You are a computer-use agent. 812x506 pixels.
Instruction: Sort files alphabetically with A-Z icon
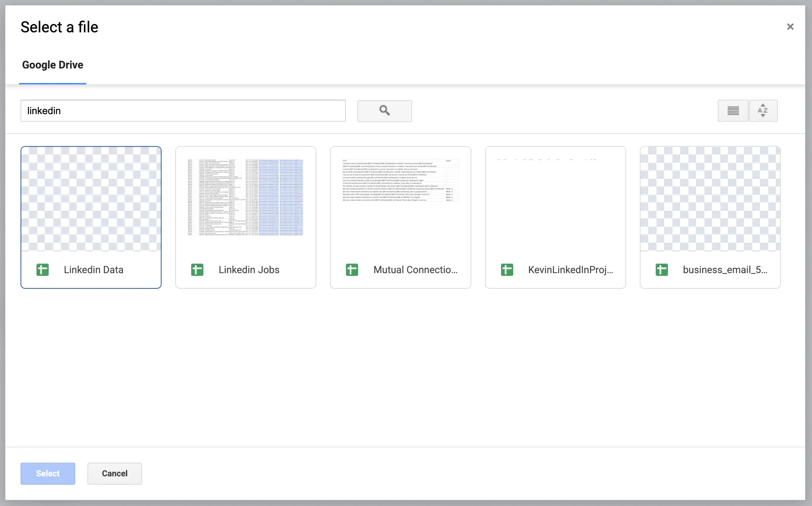[x=763, y=111]
